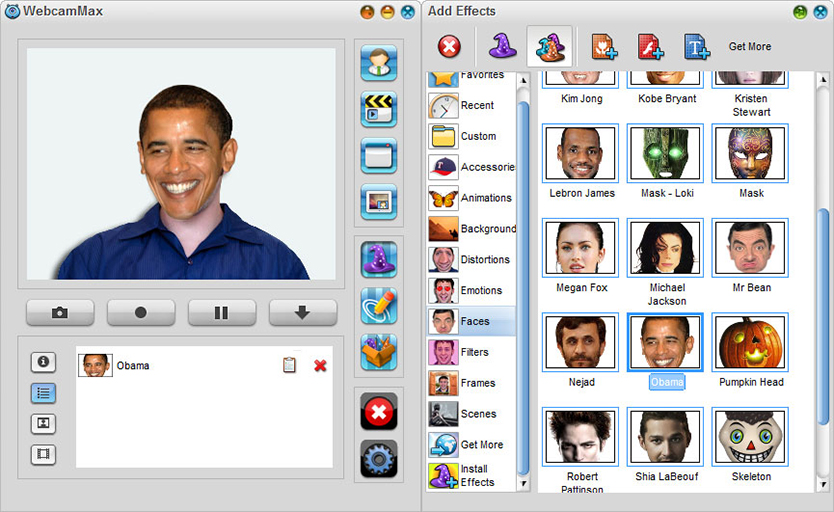The height and width of the screenshot is (512, 834).
Task: Open the Filters category
Action: click(x=471, y=352)
